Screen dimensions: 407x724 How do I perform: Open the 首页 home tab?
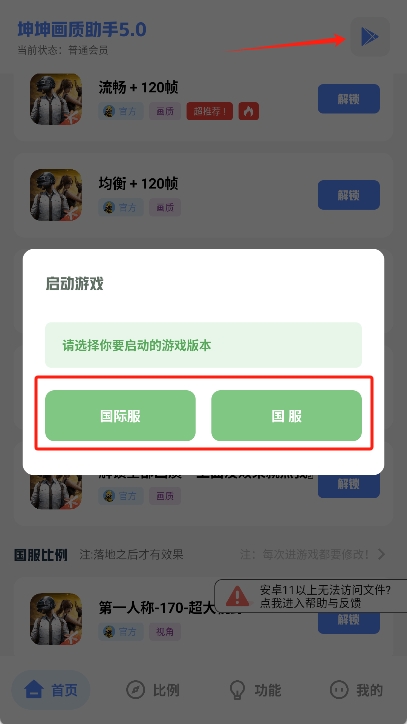[51, 690]
